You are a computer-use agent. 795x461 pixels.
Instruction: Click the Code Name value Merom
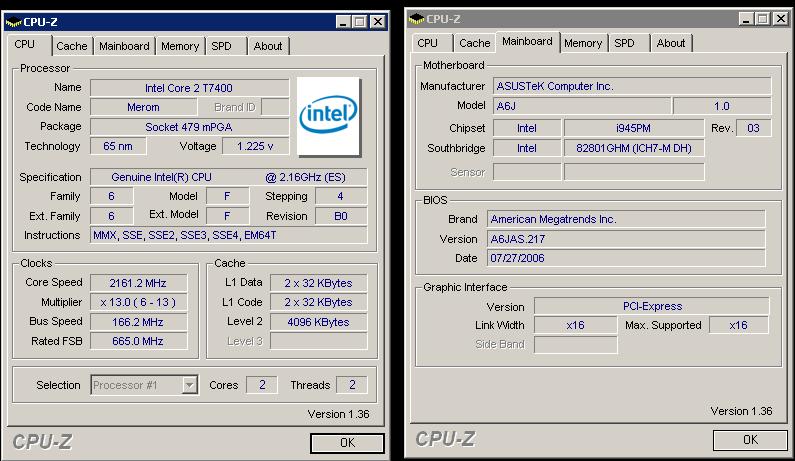[143, 107]
